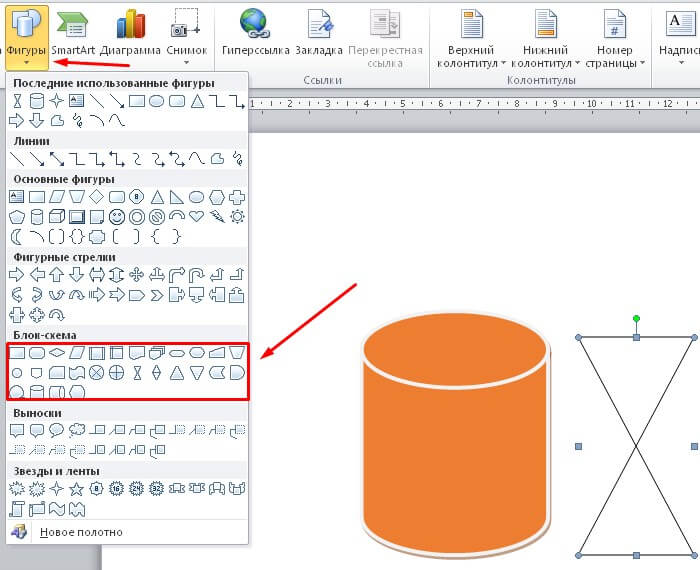Image resolution: width=700 pixels, height=570 pixels.
Task: Click the Закладка bookmark button
Action: click(319, 34)
